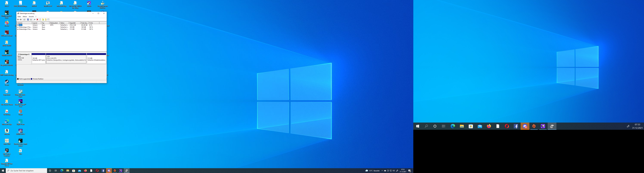Select the Need for Speed Heat desktop icon
The width and height of the screenshot is (644, 173).
(x=20, y=103)
